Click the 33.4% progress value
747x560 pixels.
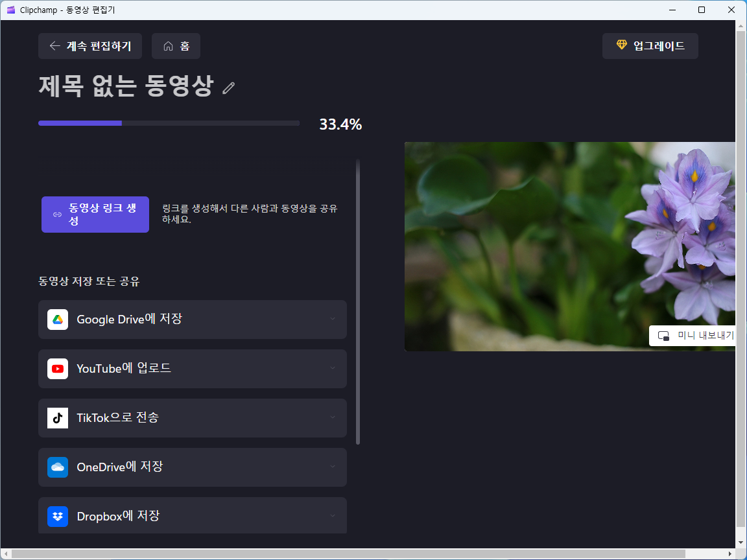click(x=340, y=124)
